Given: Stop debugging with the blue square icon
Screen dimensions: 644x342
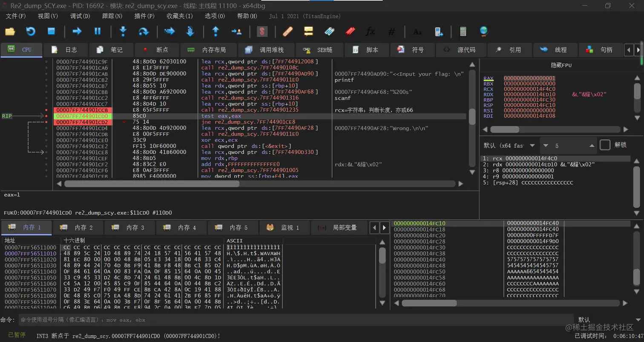Looking at the screenshot, I should [x=52, y=32].
